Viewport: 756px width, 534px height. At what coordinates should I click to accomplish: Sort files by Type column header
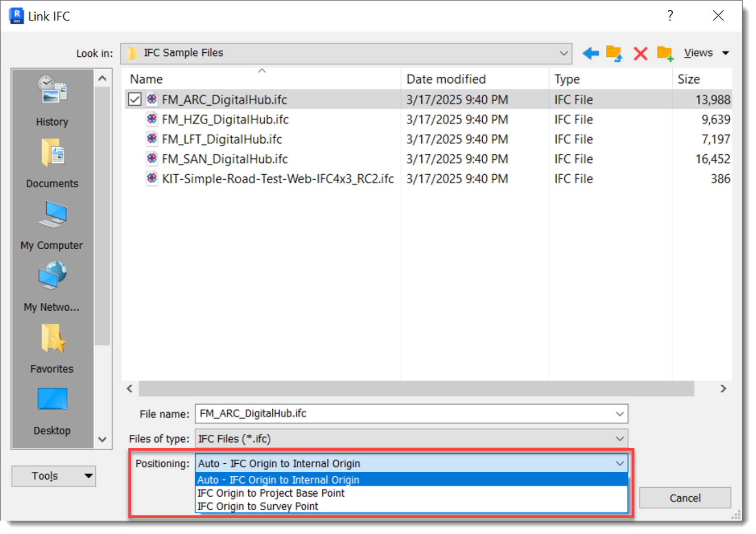point(610,79)
